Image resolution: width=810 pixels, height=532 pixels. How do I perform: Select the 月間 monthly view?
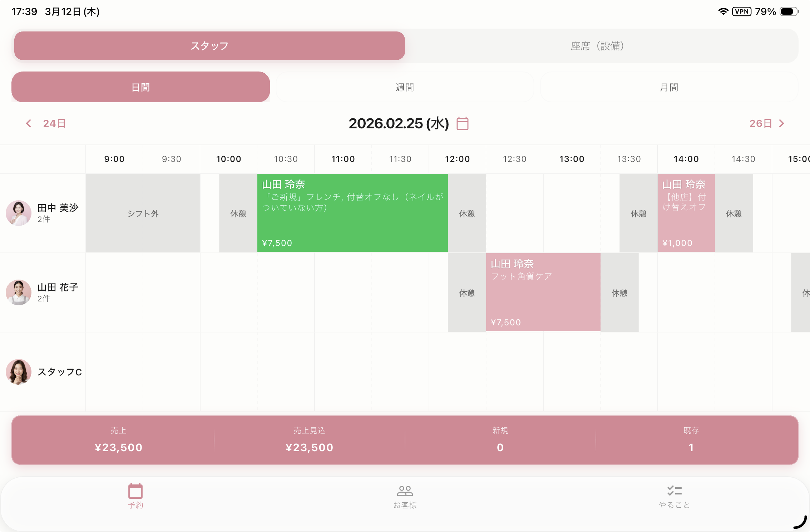click(x=669, y=87)
